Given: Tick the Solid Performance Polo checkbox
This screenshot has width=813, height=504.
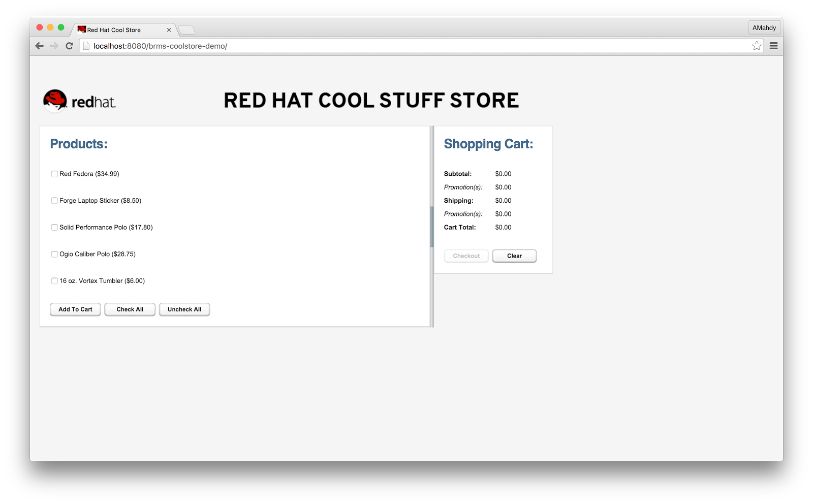Looking at the screenshot, I should [54, 228].
